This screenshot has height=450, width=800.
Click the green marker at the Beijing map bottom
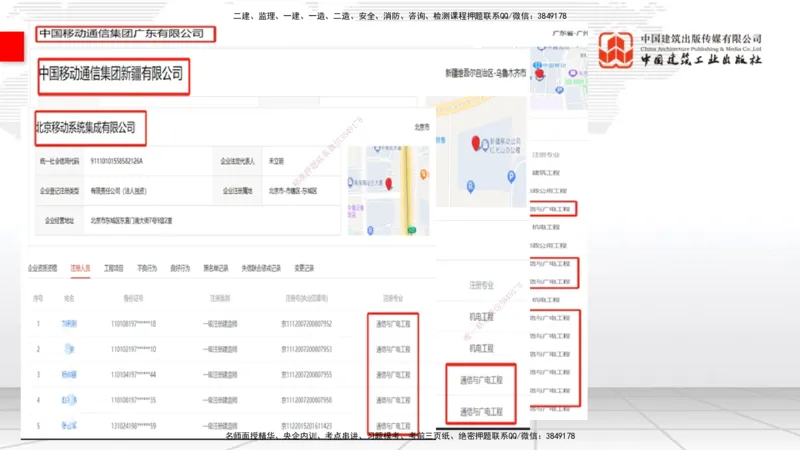[x=411, y=231]
